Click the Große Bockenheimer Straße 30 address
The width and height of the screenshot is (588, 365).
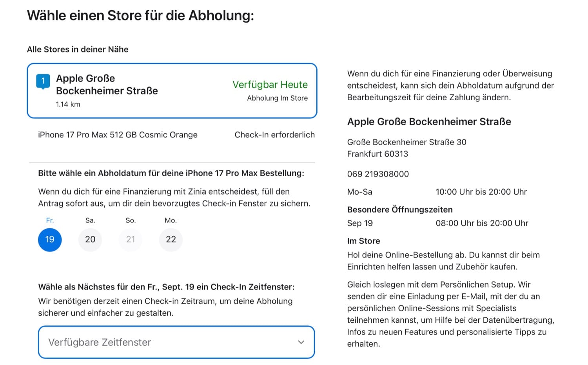pyautogui.click(x=407, y=142)
